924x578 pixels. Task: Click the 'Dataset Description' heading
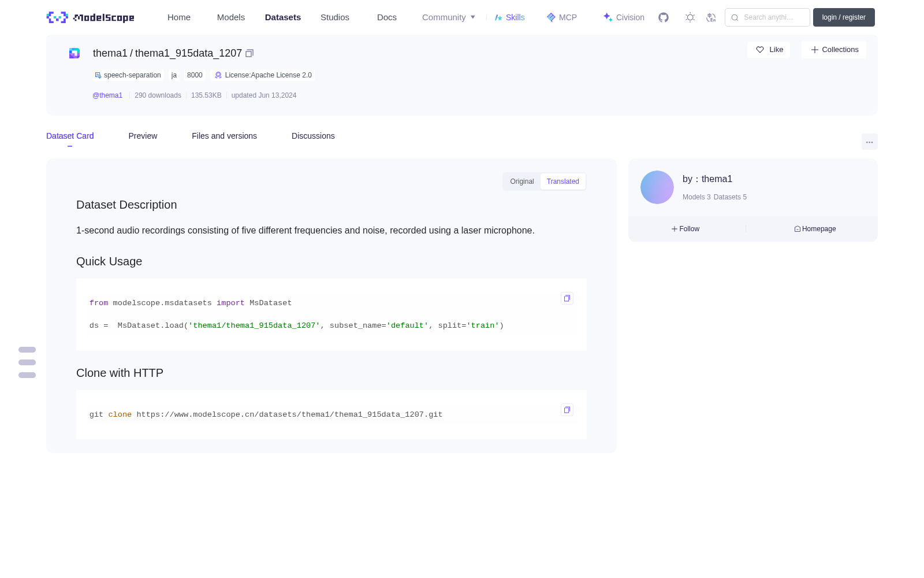[x=126, y=205]
